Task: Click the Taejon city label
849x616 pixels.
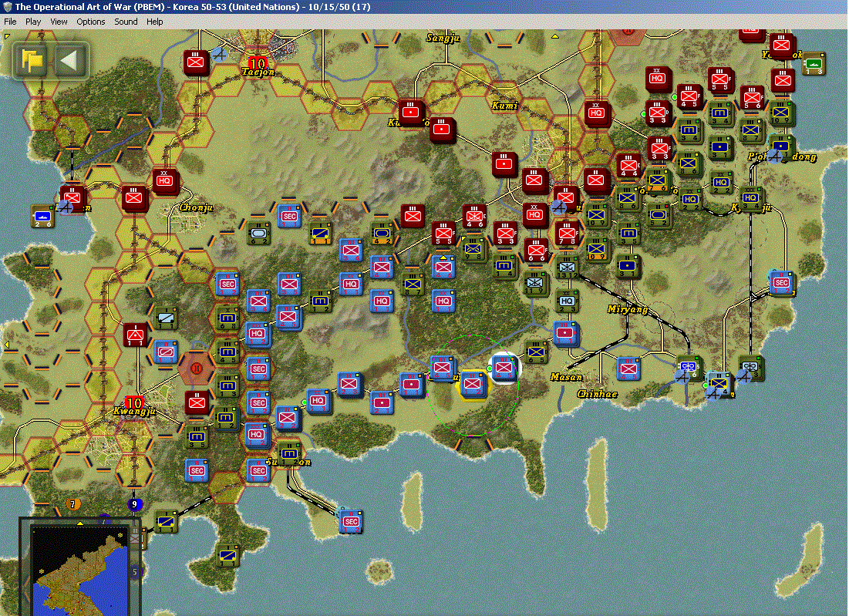Action: (x=258, y=72)
